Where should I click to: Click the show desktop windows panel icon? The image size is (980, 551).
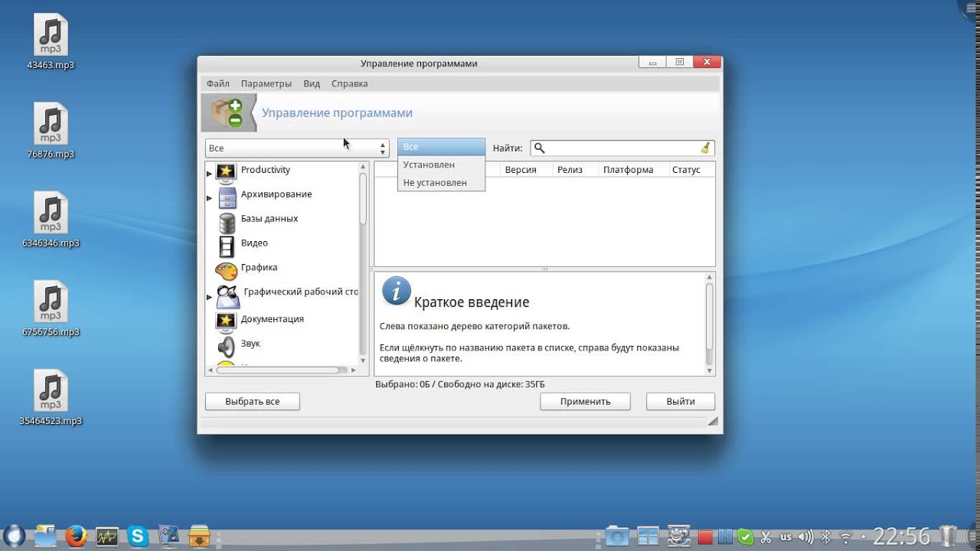pos(648,536)
